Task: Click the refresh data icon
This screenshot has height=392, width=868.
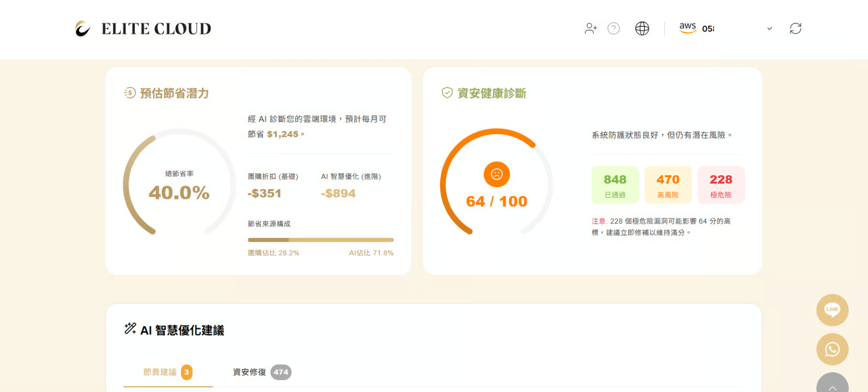Action: click(795, 29)
